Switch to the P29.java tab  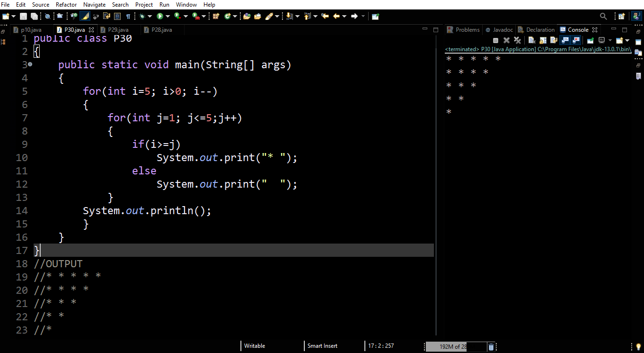[x=117, y=29]
